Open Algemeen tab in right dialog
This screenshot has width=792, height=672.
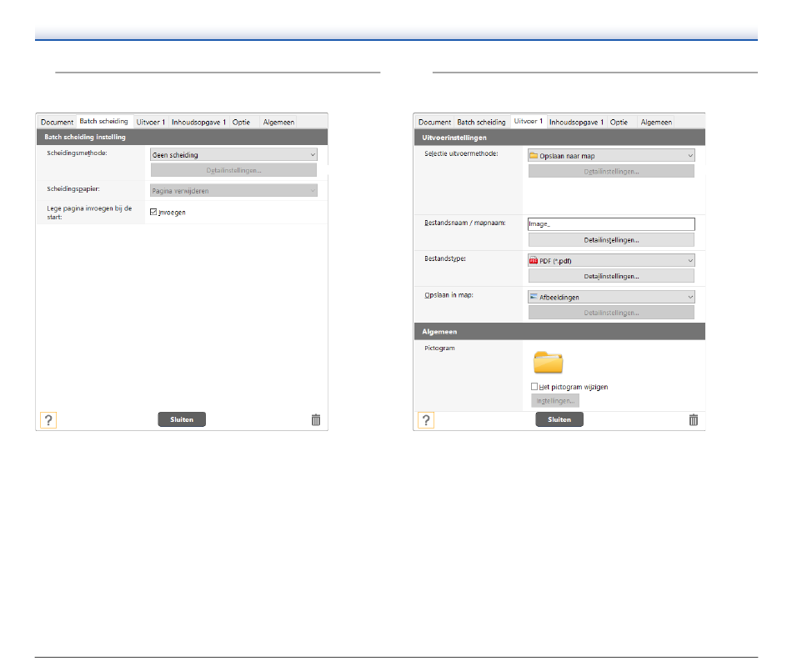pyautogui.click(x=656, y=123)
